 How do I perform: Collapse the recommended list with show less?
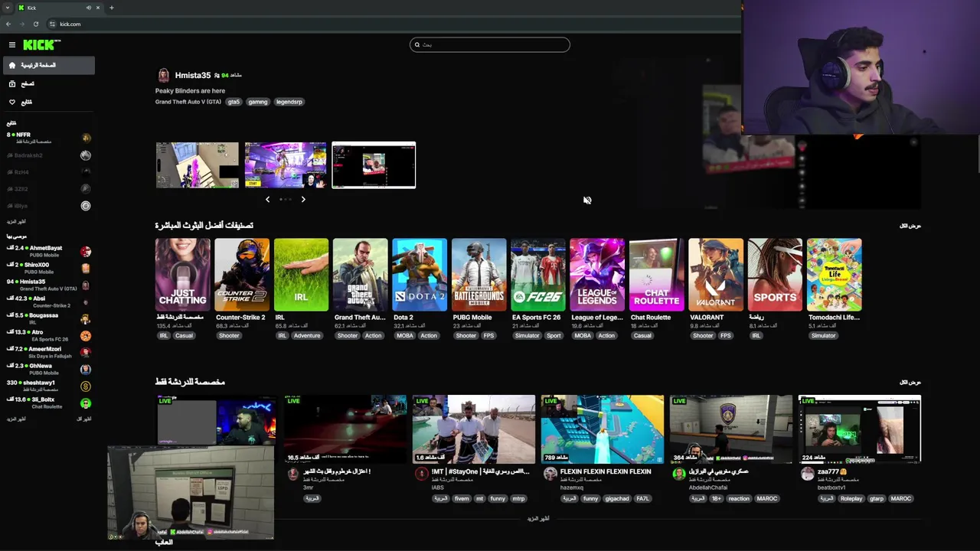pos(84,419)
